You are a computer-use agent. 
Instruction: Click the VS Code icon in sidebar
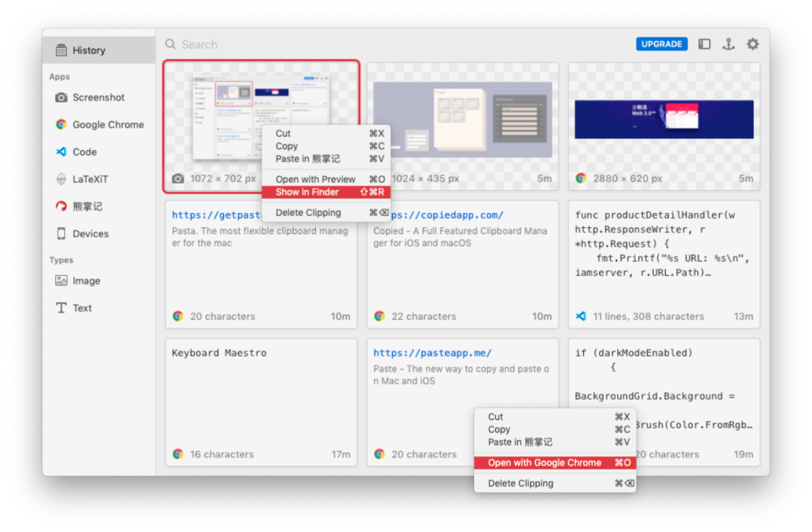(61, 152)
